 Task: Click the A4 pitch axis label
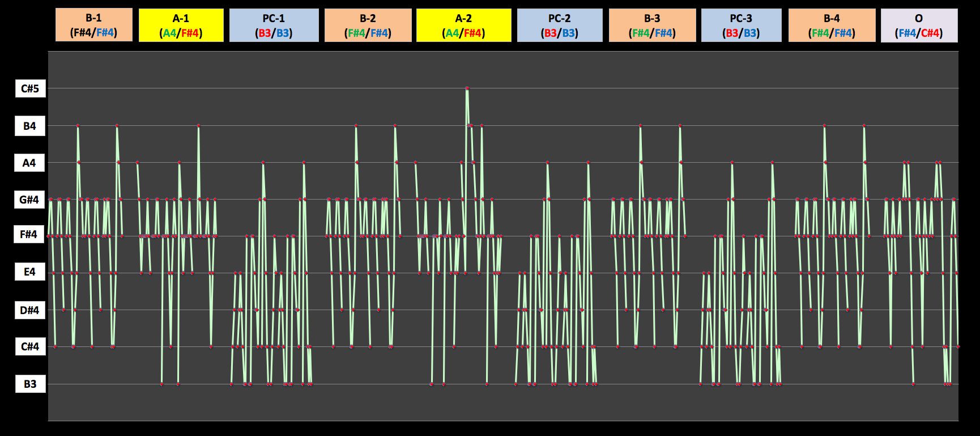tap(29, 163)
